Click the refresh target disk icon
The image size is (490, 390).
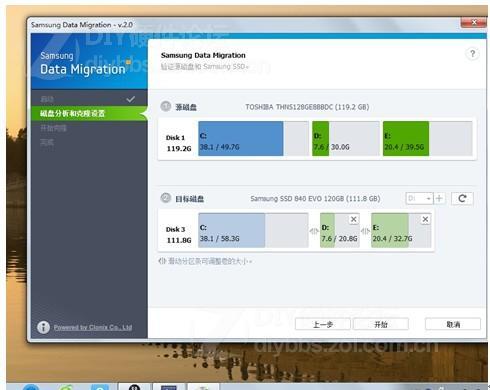pos(462,199)
